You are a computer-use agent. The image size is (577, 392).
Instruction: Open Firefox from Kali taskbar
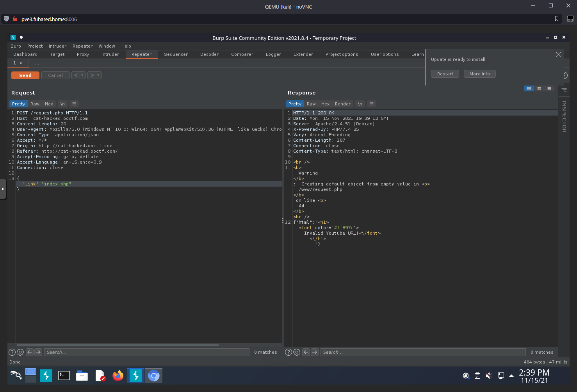(118, 376)
